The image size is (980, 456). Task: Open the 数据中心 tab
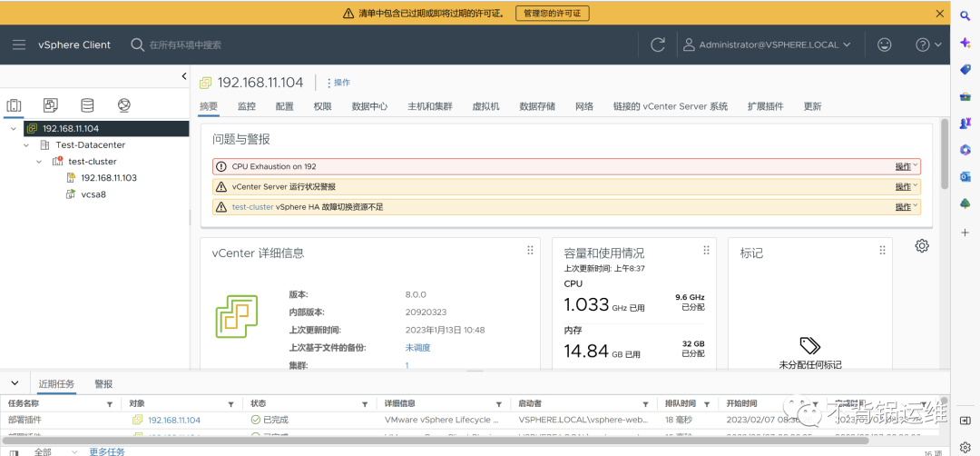(369, 106)
